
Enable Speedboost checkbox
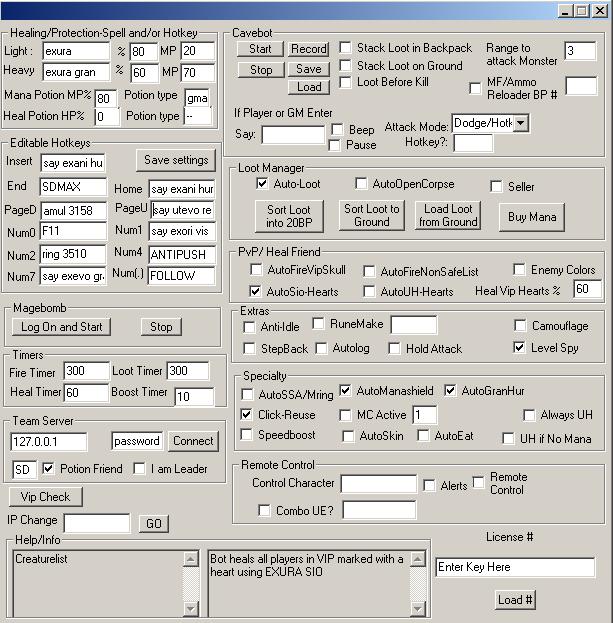(x=246, y=434)
